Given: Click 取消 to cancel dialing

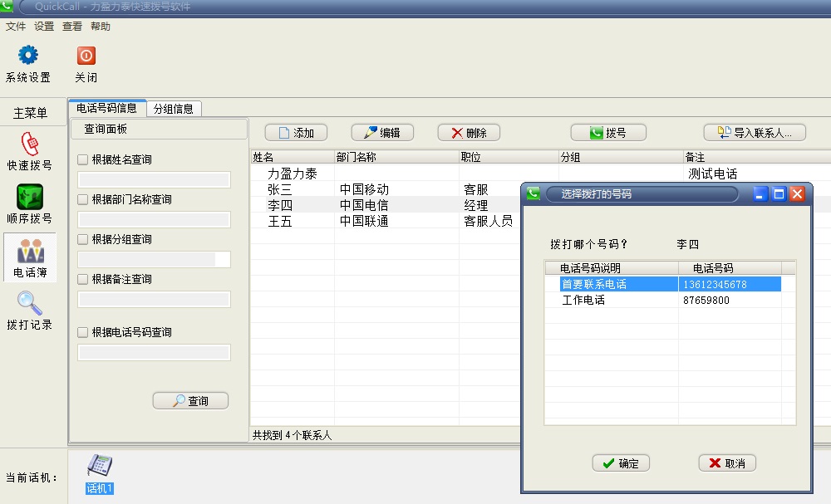Looking at the screenshot, I should (727, 463).
